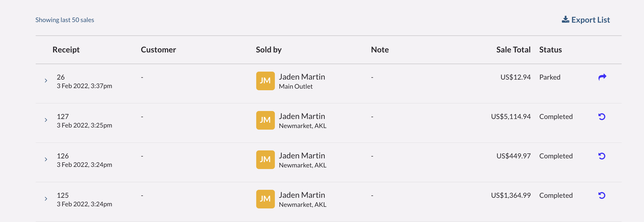Click the Customer column header
The width and height of the screenshot is (644, 222).
click(x=158, y=49)
